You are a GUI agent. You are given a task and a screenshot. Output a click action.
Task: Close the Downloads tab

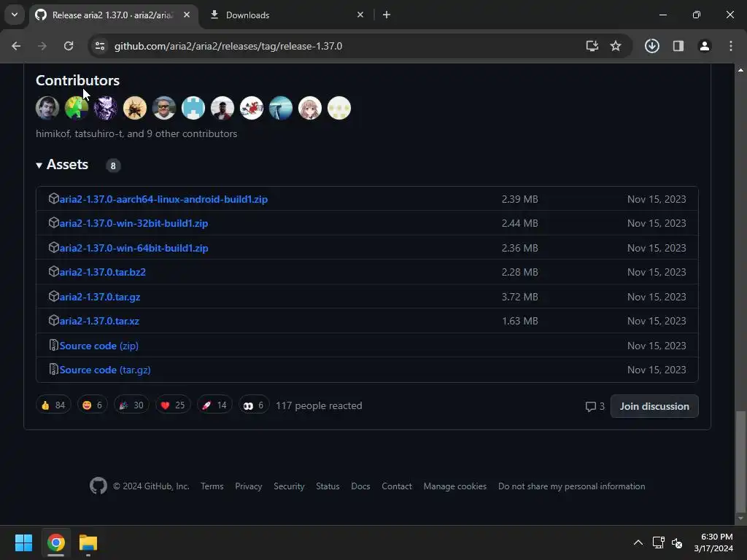360,15
